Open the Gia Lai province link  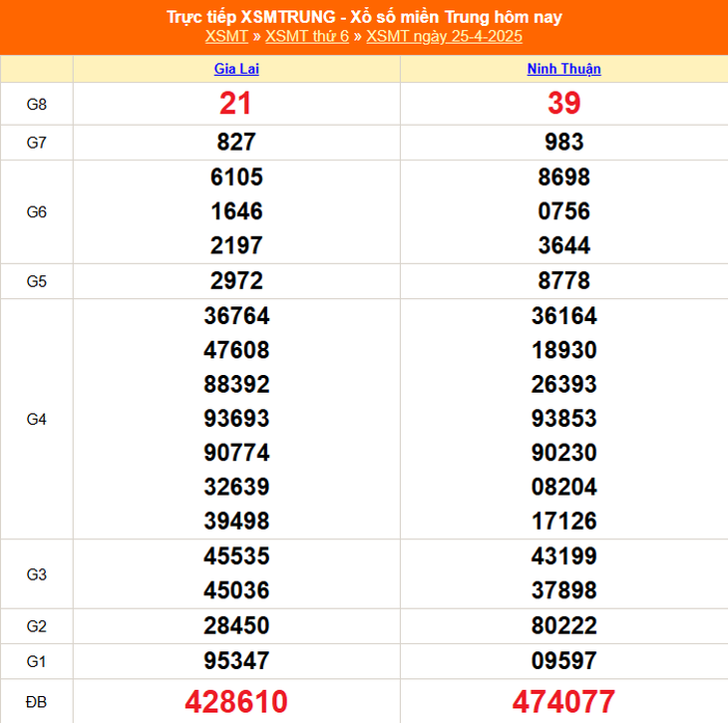[x=236, y=69]
